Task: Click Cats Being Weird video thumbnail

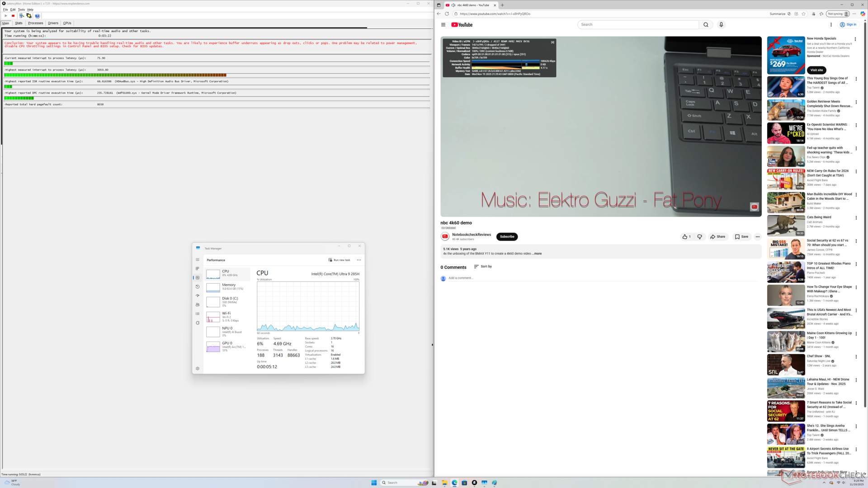Action: point(786,225)
